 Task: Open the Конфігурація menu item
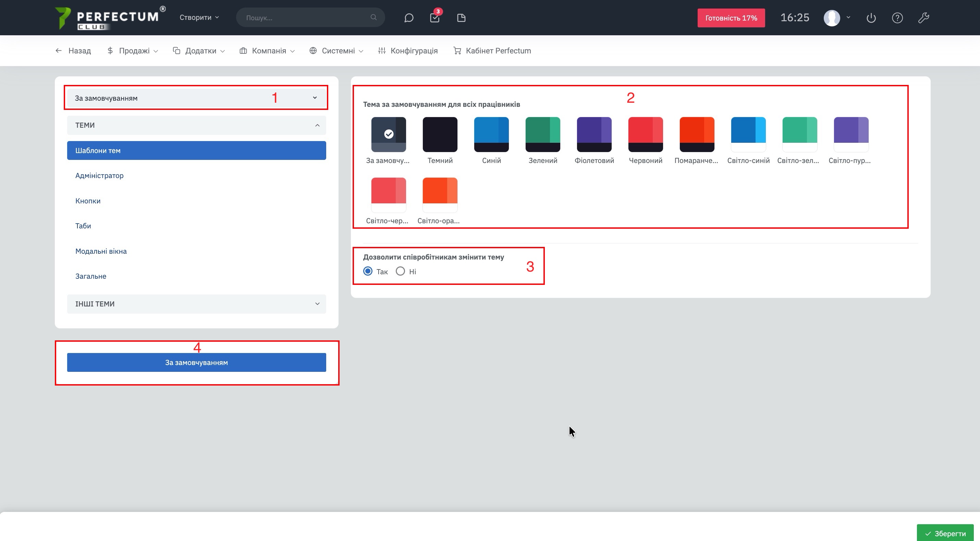408,51
